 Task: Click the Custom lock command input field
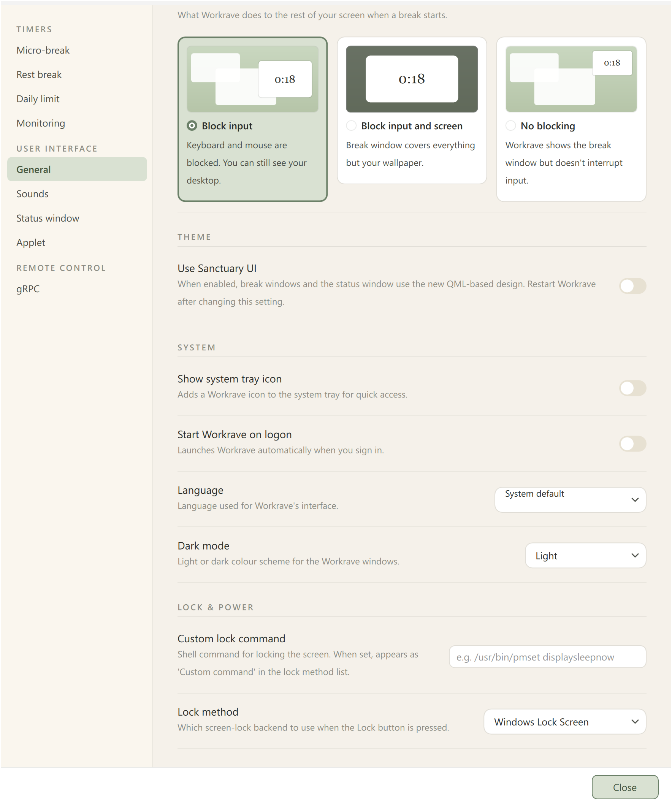(547, 657)
